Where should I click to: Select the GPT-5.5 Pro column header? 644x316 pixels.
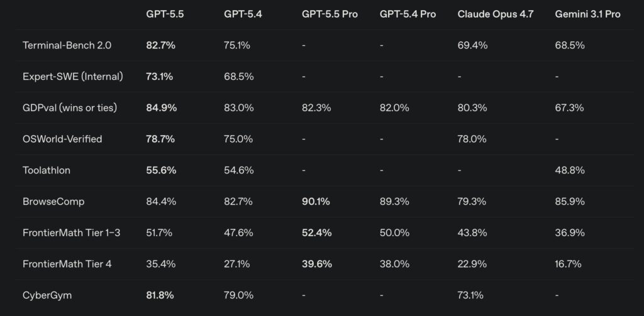330,14
